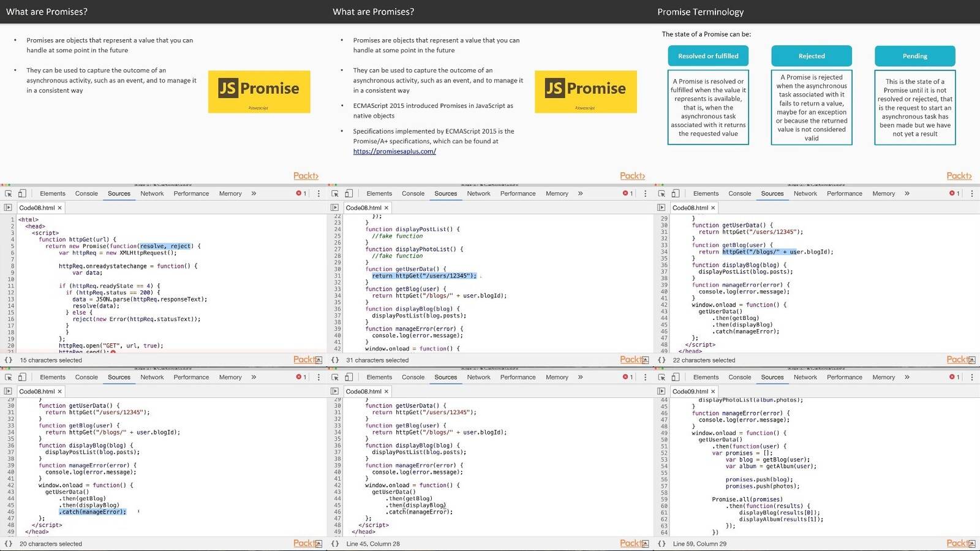Click JS Promise image on ECMAScript 2015 slide
This screenshot has width=980, height=551.
click(x=586, y=91)
